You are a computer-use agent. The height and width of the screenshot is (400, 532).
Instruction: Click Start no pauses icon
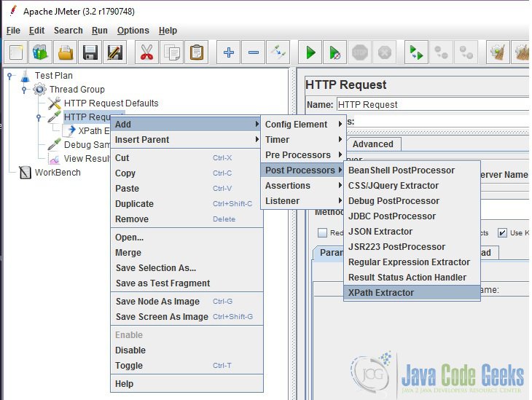[x=335, y=52]
